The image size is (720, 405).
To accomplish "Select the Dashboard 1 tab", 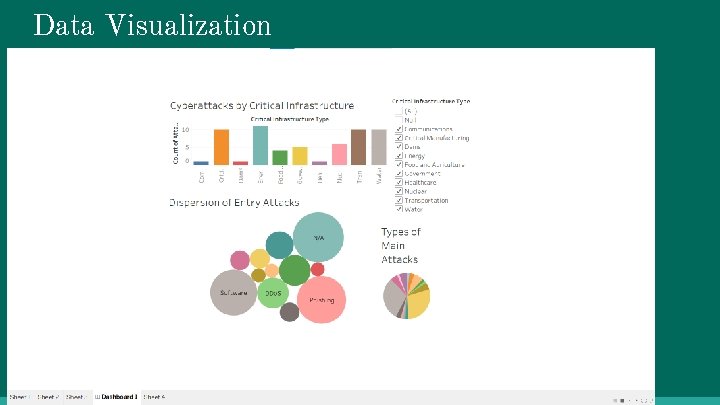I will (117, 397).
